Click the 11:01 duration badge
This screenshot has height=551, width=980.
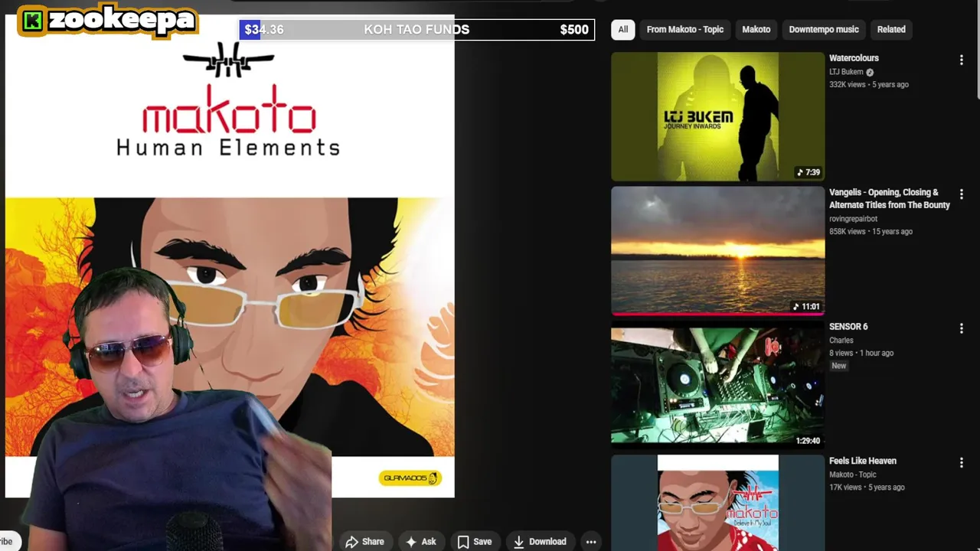[x=808, y=306]
